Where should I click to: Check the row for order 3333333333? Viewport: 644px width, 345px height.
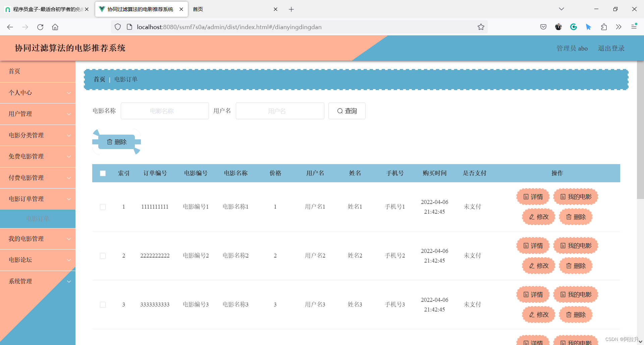tap(103, 305)
